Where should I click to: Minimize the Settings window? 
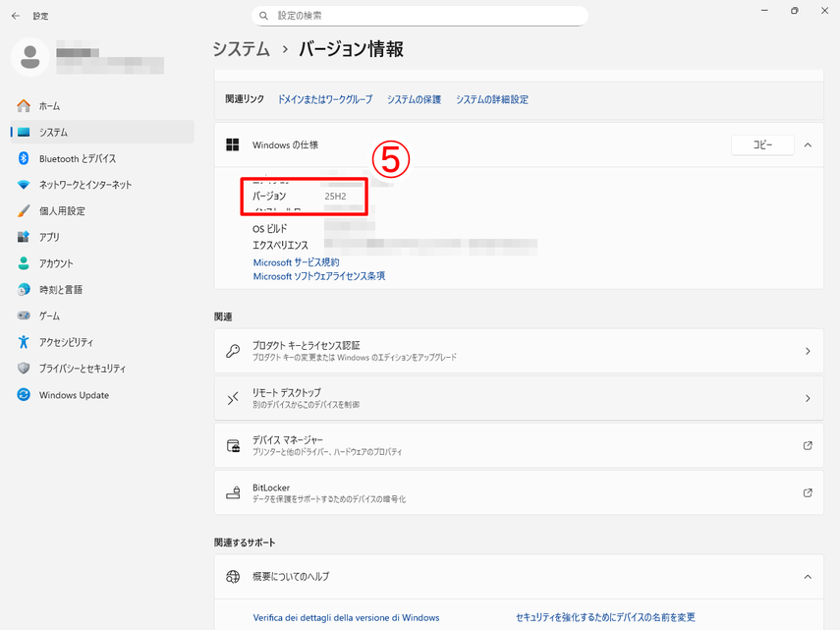click(764, 11)
